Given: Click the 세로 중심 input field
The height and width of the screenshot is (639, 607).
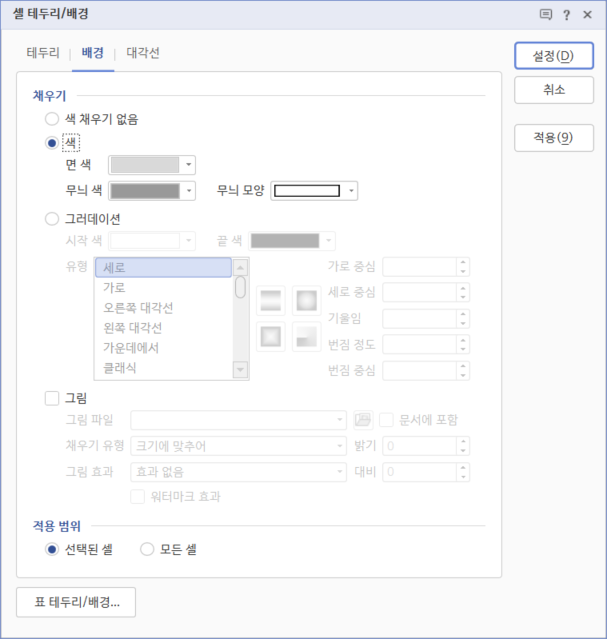Looking at the screenshot, I should [x=419, y=292].
